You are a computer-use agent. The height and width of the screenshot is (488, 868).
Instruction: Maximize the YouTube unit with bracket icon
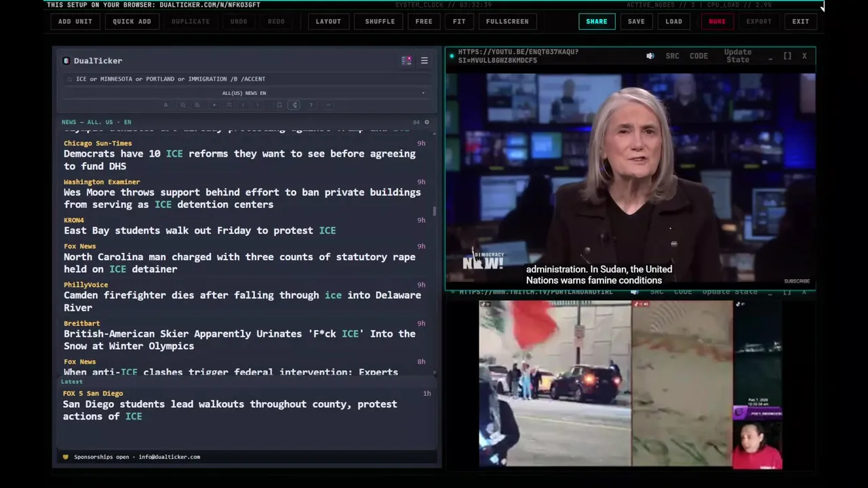[x=787, y=56]
